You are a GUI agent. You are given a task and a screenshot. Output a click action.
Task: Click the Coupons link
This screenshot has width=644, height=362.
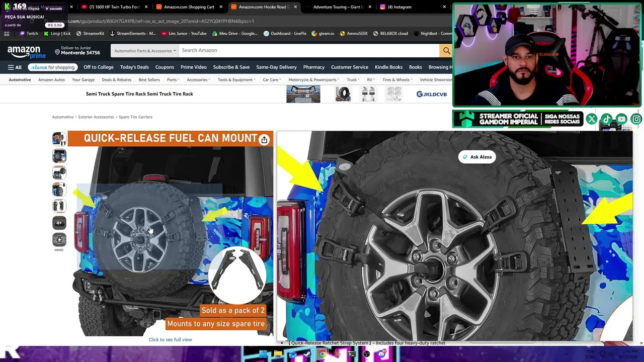point(165,67)
